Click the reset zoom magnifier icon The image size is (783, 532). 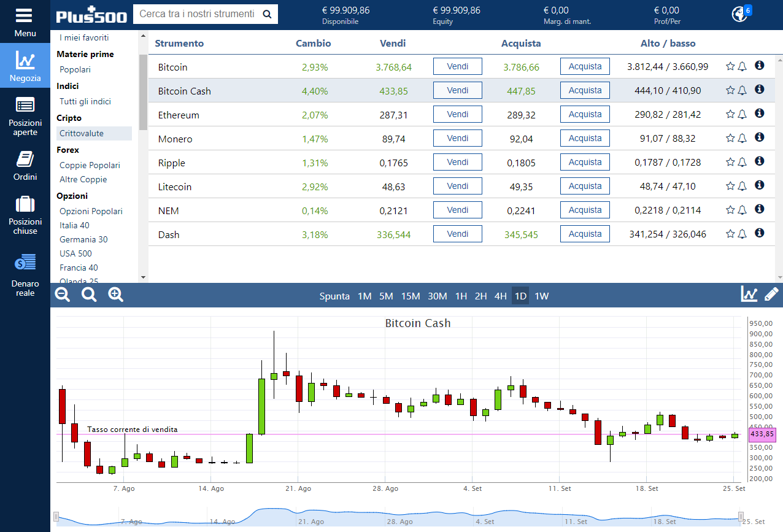click(x=90, y=295)
